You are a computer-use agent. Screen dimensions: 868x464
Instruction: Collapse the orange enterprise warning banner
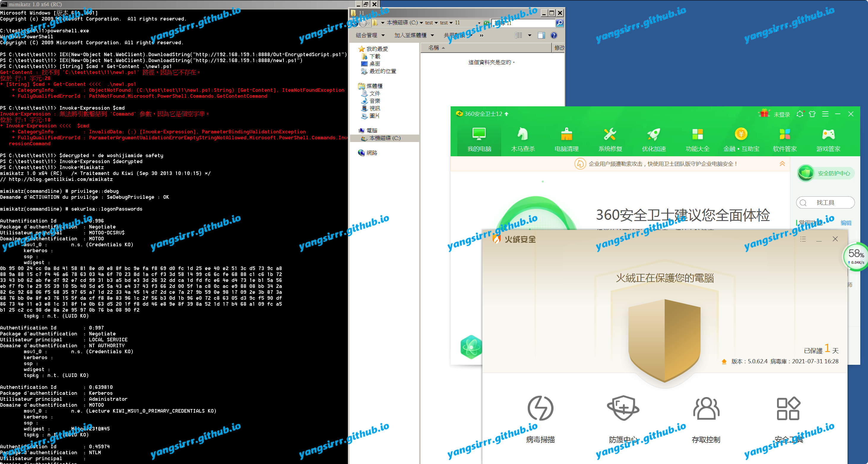[782, 164]
